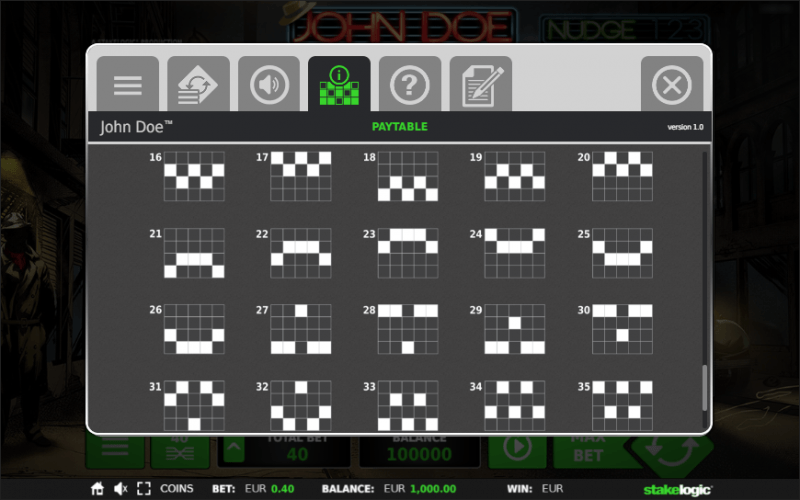Toggle fullscreen via the bracket icon
This screenshot has height=500, width=800.
click(x=144, y=489)
